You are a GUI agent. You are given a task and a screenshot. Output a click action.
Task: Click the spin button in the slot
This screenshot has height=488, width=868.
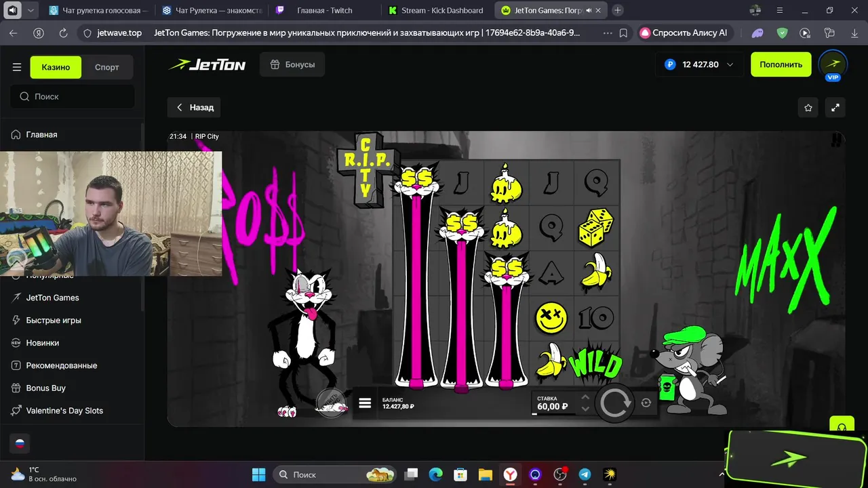(614, 403)
